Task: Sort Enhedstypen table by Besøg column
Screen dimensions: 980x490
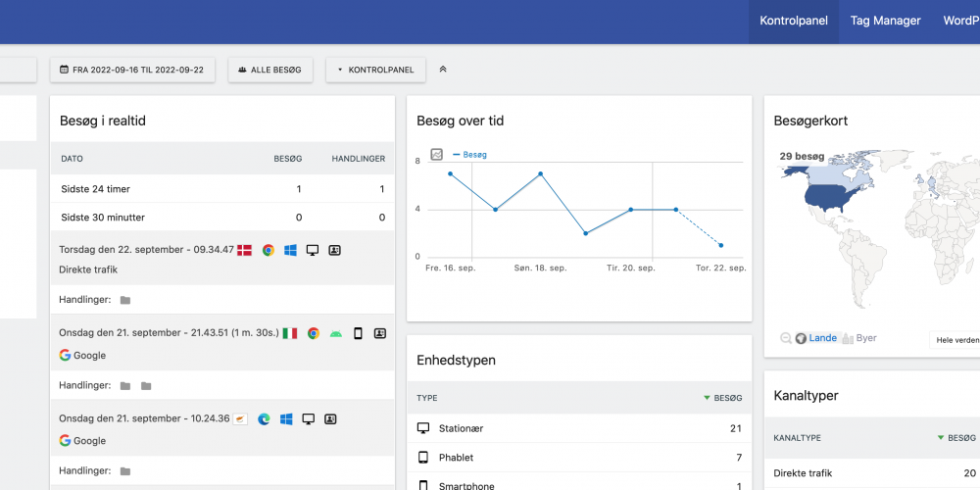Action: [723, 398]
